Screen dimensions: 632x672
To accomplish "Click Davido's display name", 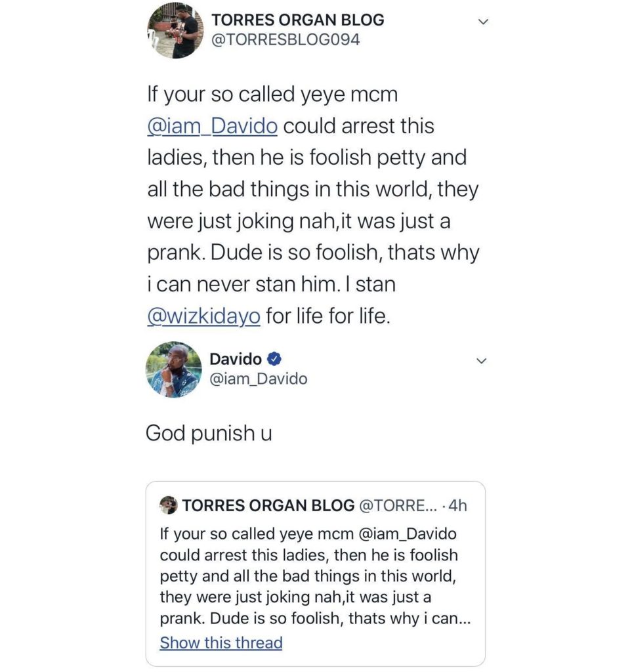I will [x=235, y=359].
